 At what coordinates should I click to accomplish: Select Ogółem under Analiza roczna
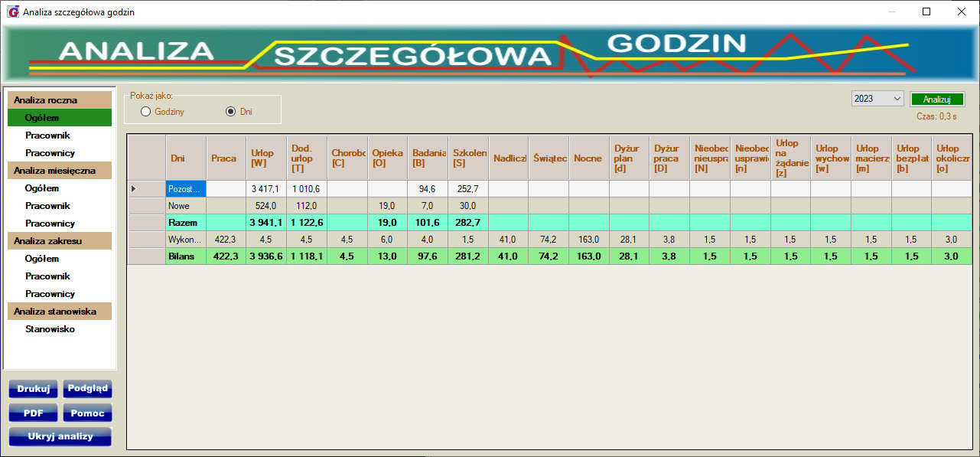[x=42, y=118]
